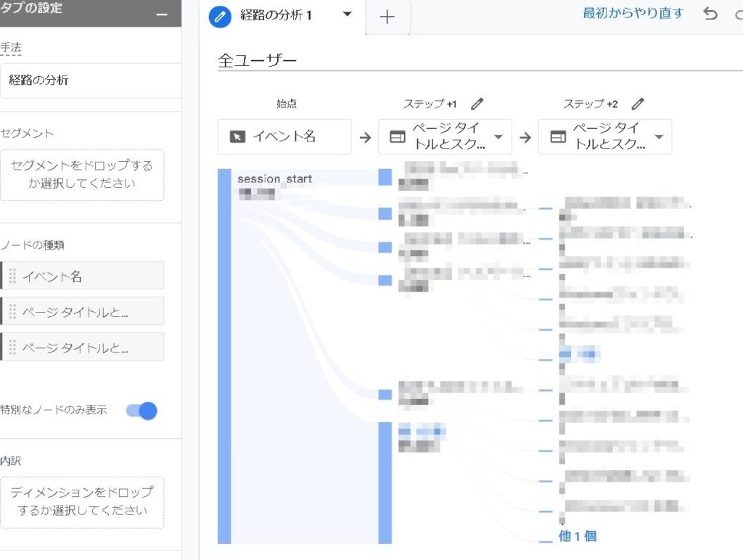Image resolution: width=743 pixels, height=560 pixels.
Task: Select the 始点 イベント名 box
Action: [284, 137]
